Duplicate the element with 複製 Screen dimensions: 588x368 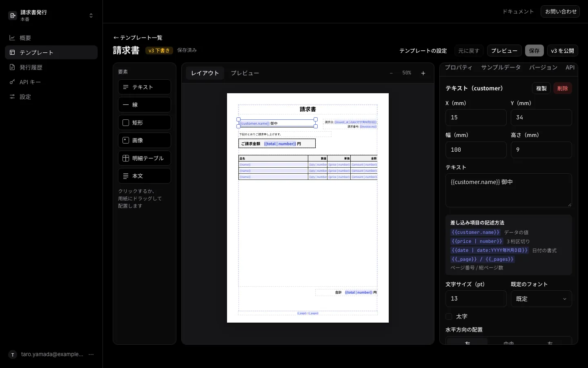541,88
